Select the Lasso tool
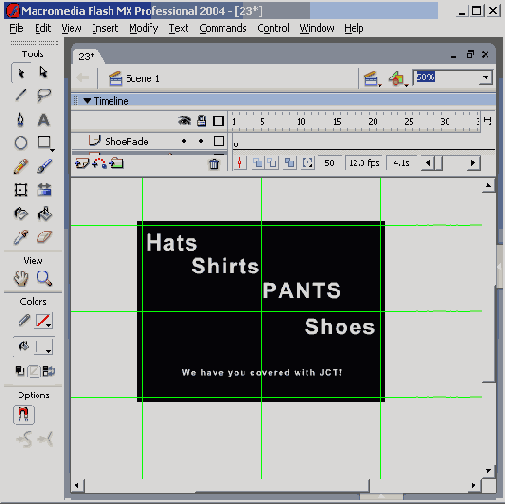The width and height of the screenshot is (505, 504). [44, 95]
